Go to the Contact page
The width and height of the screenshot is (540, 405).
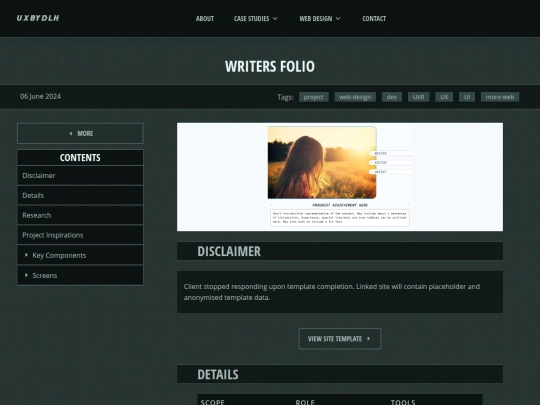click(374, 19)
